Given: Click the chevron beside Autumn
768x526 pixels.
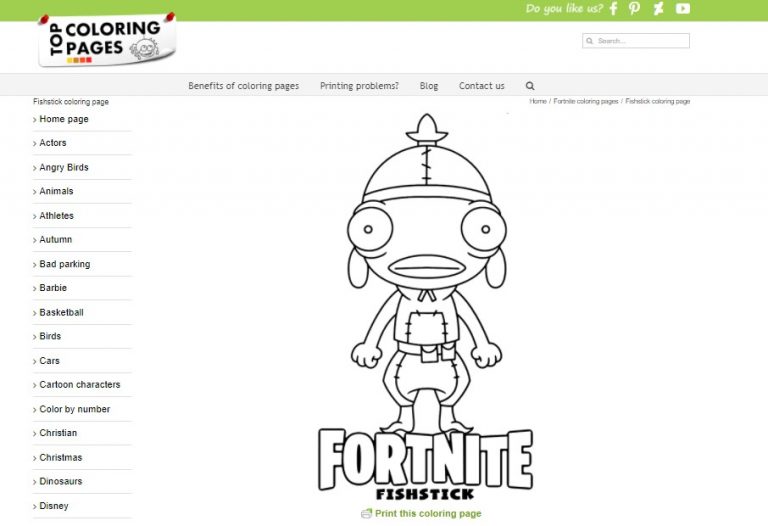Looking at the screenshot, I should coord(35,240).
